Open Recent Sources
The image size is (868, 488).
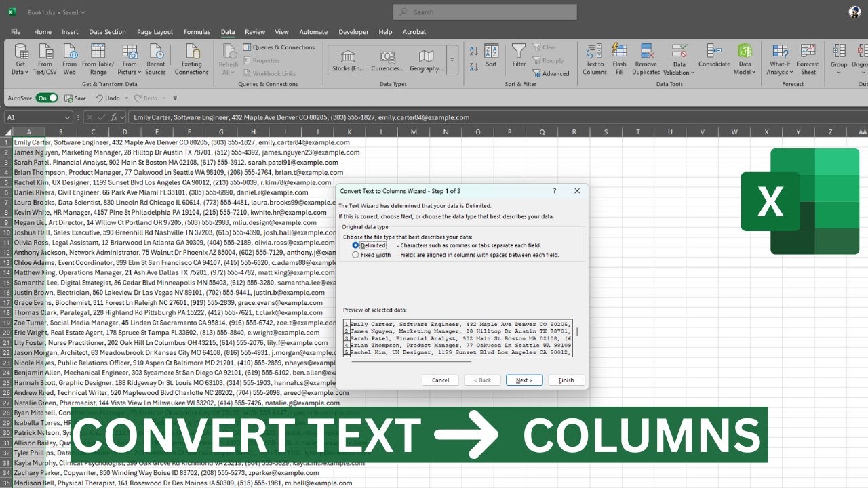tap(155, 59)
